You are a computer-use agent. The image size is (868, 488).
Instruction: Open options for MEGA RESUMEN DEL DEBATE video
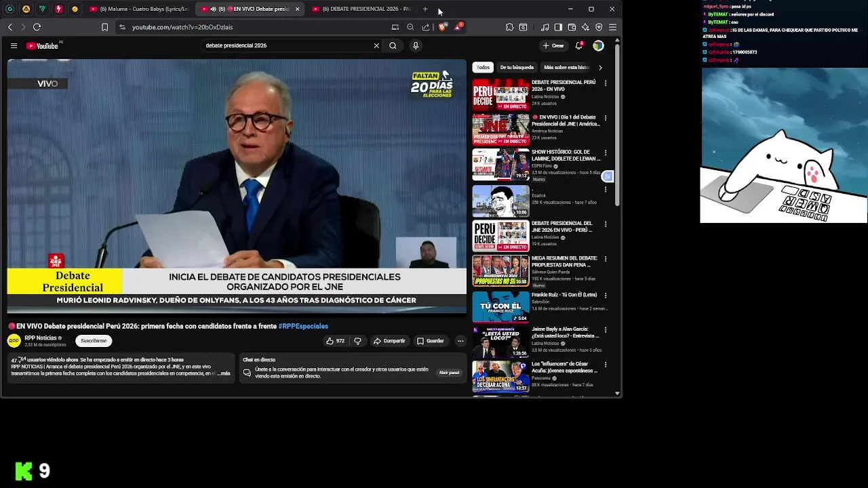[606, 260]
